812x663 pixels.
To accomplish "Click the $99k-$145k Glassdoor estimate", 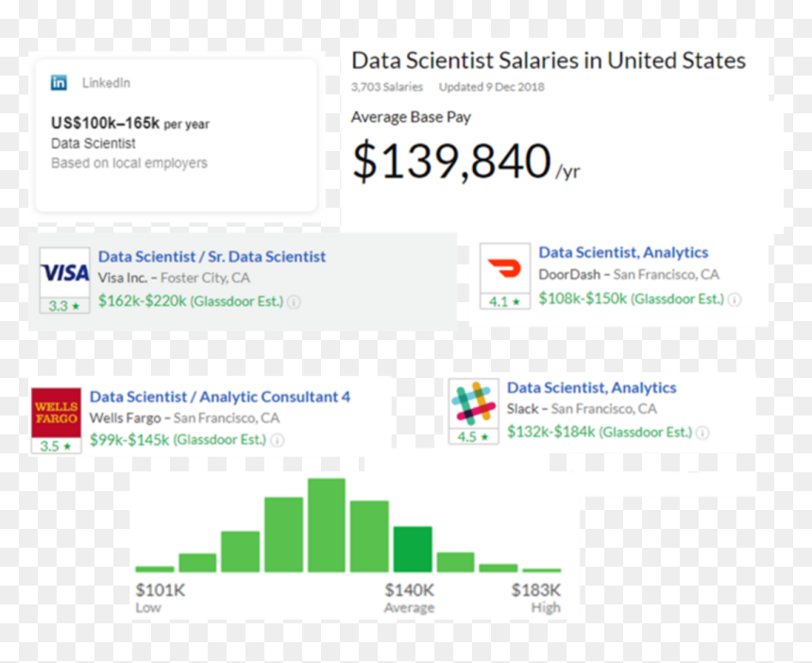I will pos(178,440).
